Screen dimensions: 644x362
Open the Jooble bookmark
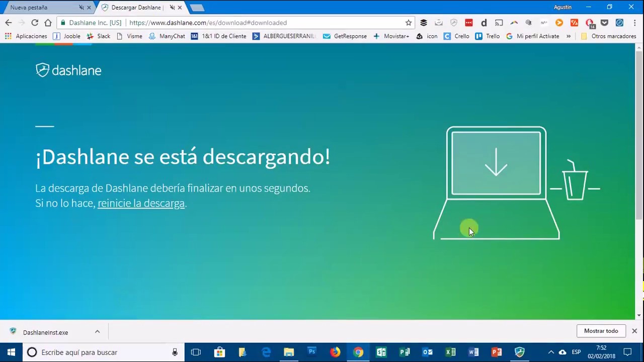[x=66, y=36]
